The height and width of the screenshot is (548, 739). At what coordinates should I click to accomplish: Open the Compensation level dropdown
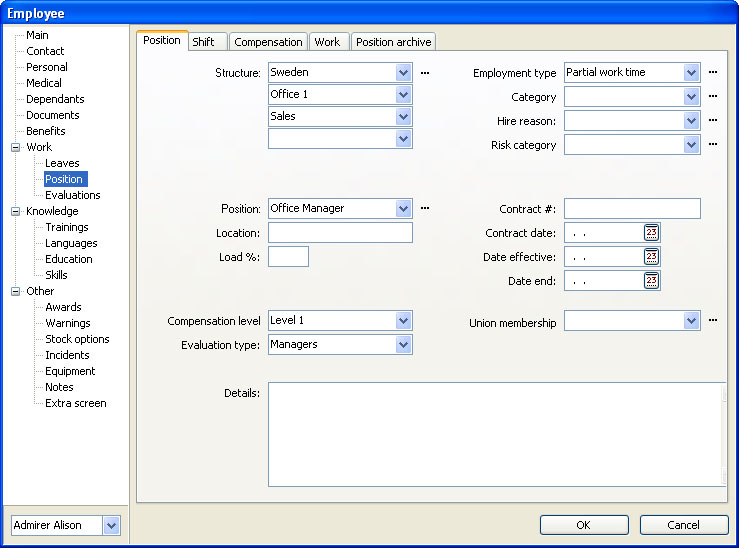[403, 321]
